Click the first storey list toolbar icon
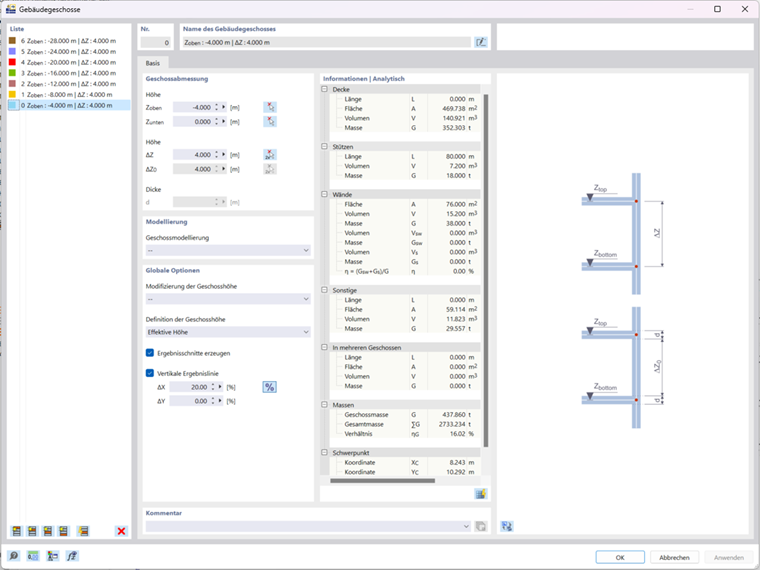This screenshot has height=570, width=760. coord(16,531)
